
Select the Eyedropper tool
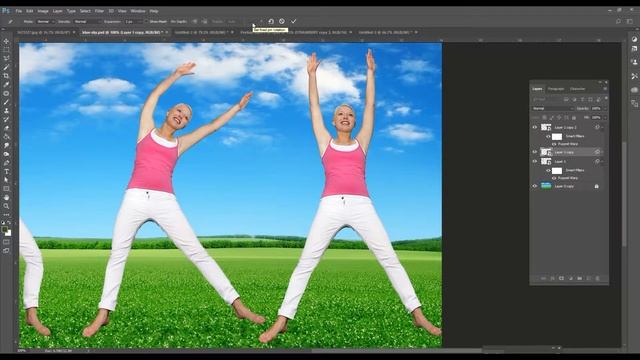pyautogui.click(x=6, y=84)
